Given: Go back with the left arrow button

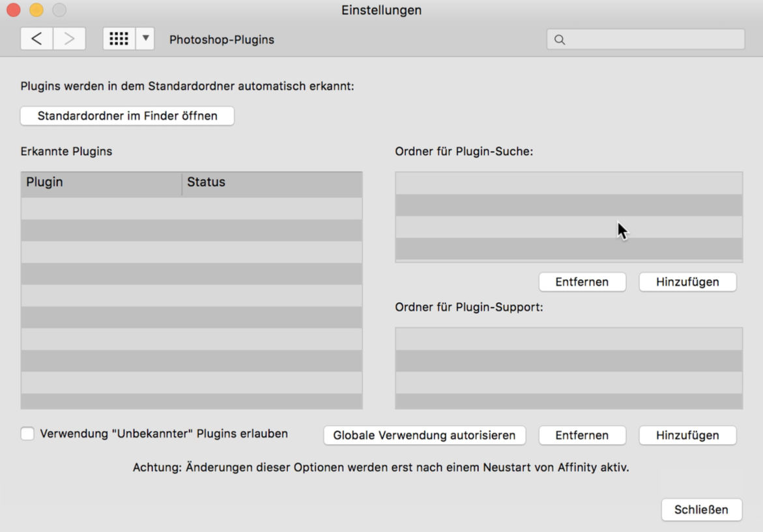Looking at the screenshot, I should (x=36, y=38).
